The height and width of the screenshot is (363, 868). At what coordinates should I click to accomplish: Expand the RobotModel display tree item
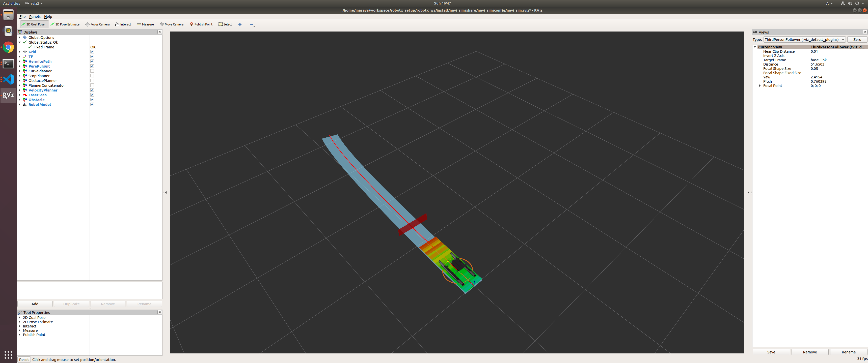(19, 105)
